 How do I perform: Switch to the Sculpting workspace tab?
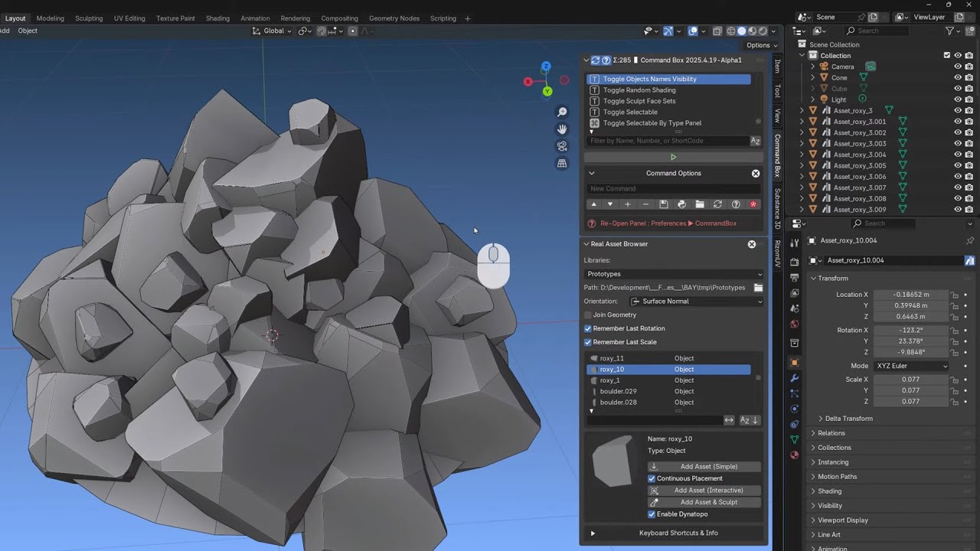[x=89, y=18]
